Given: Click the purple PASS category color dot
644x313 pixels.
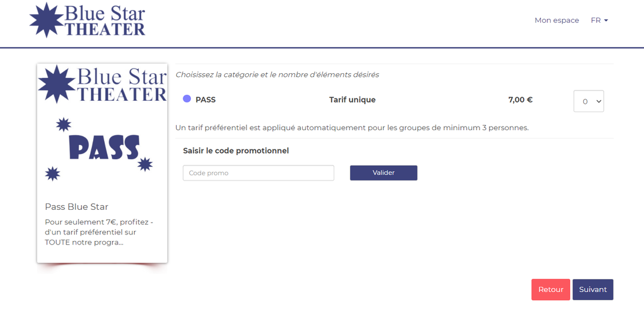Looking at the screenshot, I should [187, 99].
